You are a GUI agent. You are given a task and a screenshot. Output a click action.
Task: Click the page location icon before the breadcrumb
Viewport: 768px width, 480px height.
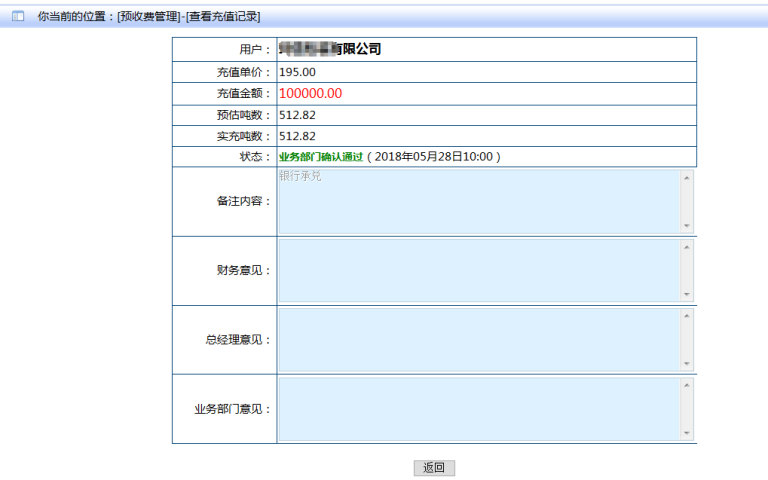click(17, 17)
